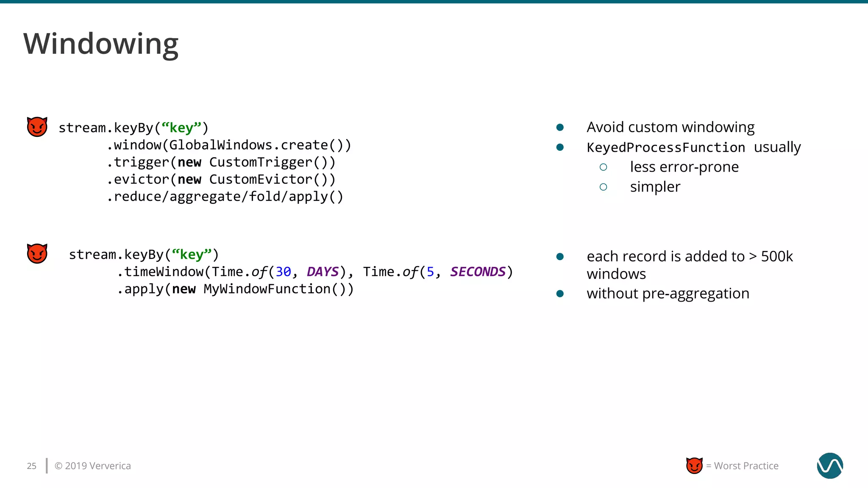Image resolution: width=868 pixels, height=488 pixels.
Task: Click the purple 'SECONDS' constant
Action: coord(478,272)
